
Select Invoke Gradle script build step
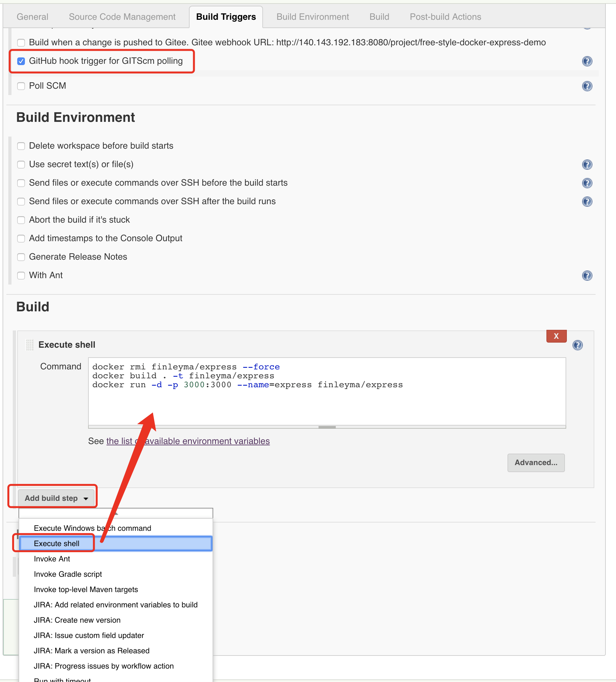tap(68, 574)
